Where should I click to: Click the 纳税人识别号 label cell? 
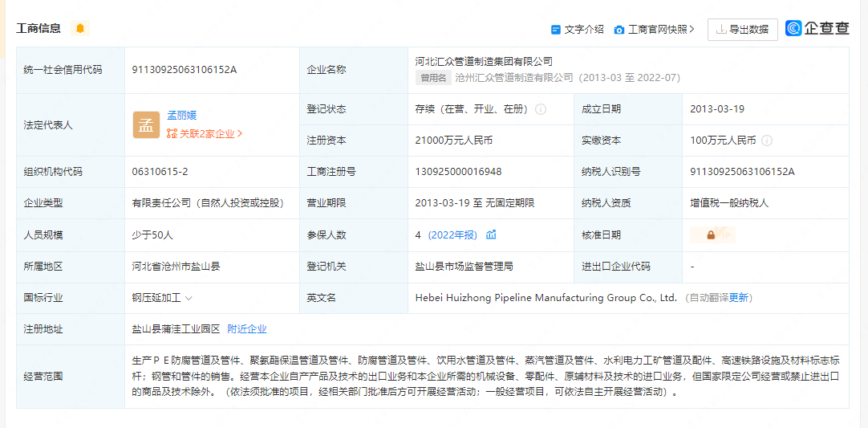(628, 172)
